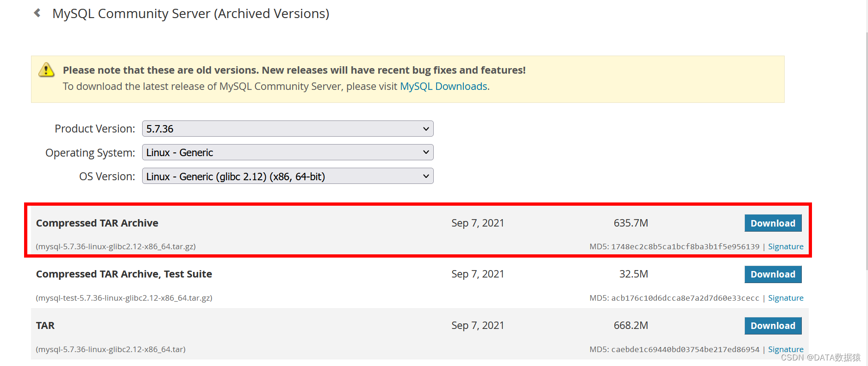
Task: Click the Product Version label
Action: 95,129
